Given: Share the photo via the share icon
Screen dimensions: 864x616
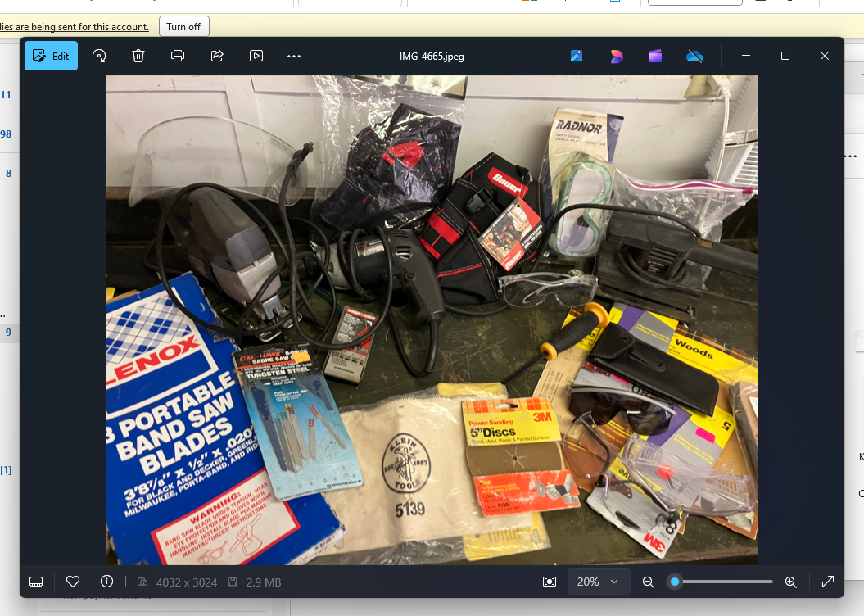Looking at the screenshot, I should [x=217, y=56].
